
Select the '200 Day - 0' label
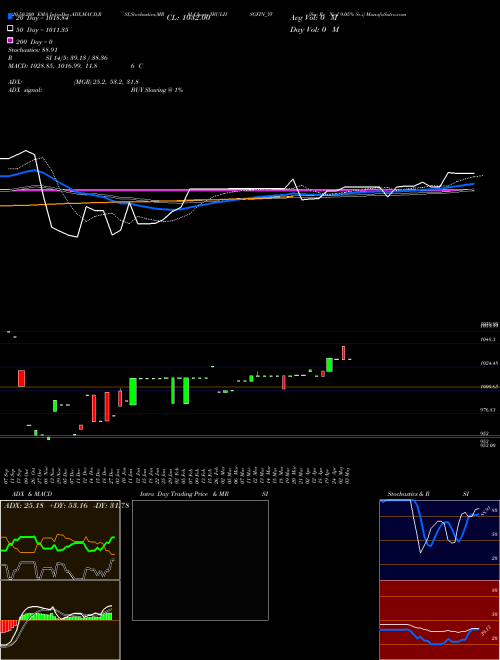click(x=34, y=42)
